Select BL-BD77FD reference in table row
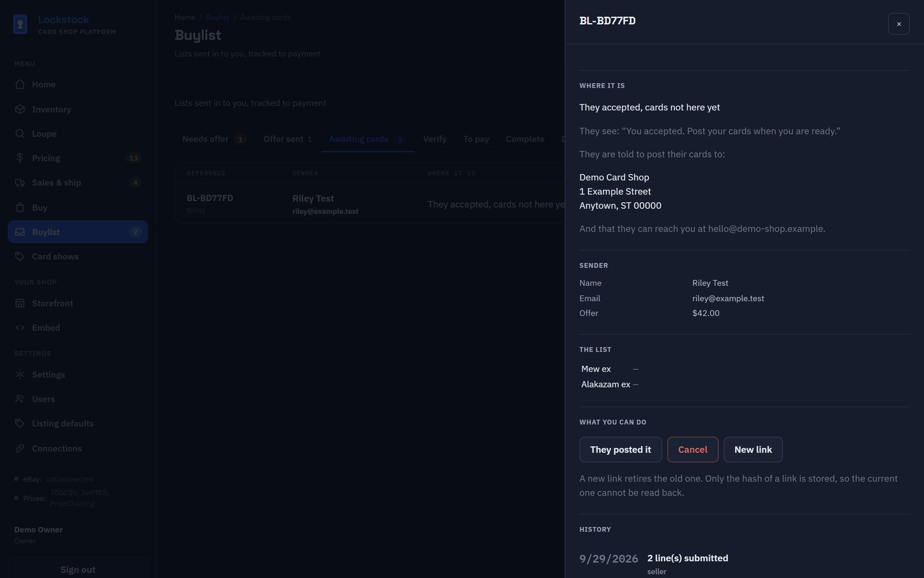Viewport: 924px width, 578px height. coord(210,198)
